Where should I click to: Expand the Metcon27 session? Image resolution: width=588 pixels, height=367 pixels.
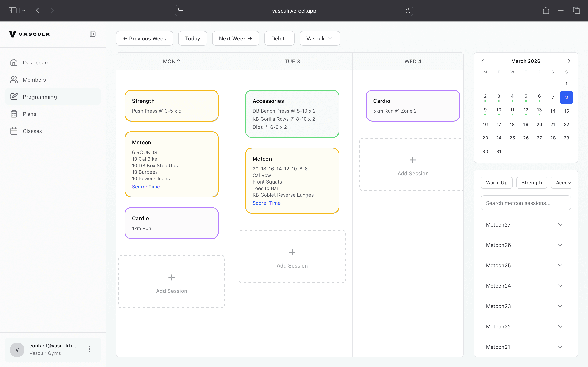560,224
